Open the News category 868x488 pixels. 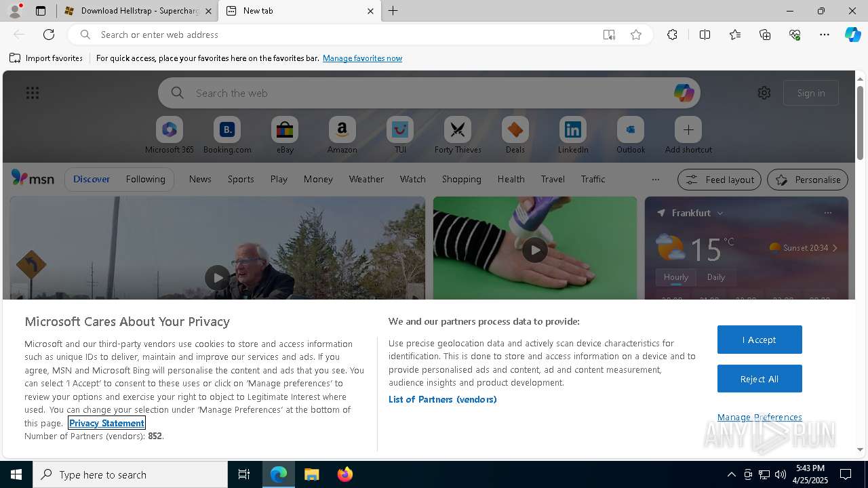coord(200,179)
